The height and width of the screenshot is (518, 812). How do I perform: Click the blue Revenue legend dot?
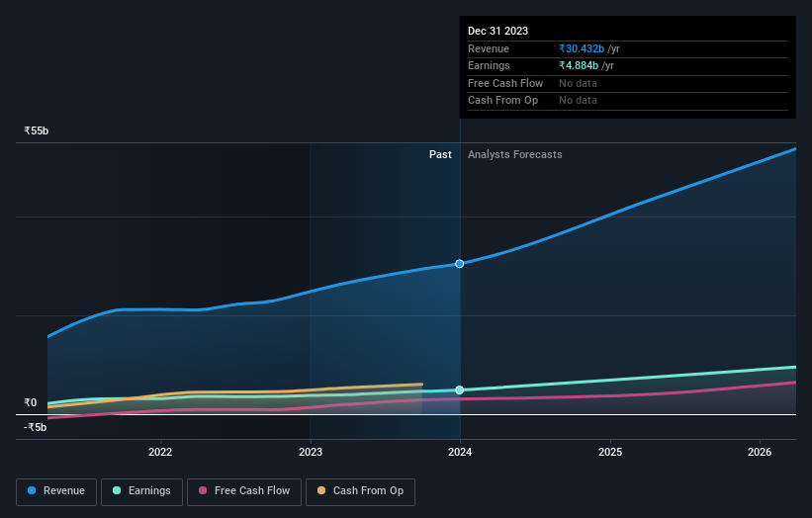pyautogui.click(x=32, y=490)
